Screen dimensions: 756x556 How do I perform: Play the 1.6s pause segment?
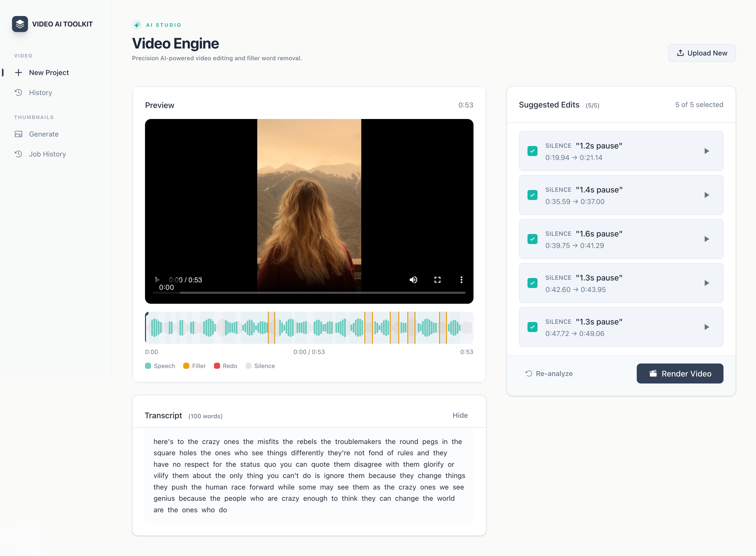click(706, 239)
